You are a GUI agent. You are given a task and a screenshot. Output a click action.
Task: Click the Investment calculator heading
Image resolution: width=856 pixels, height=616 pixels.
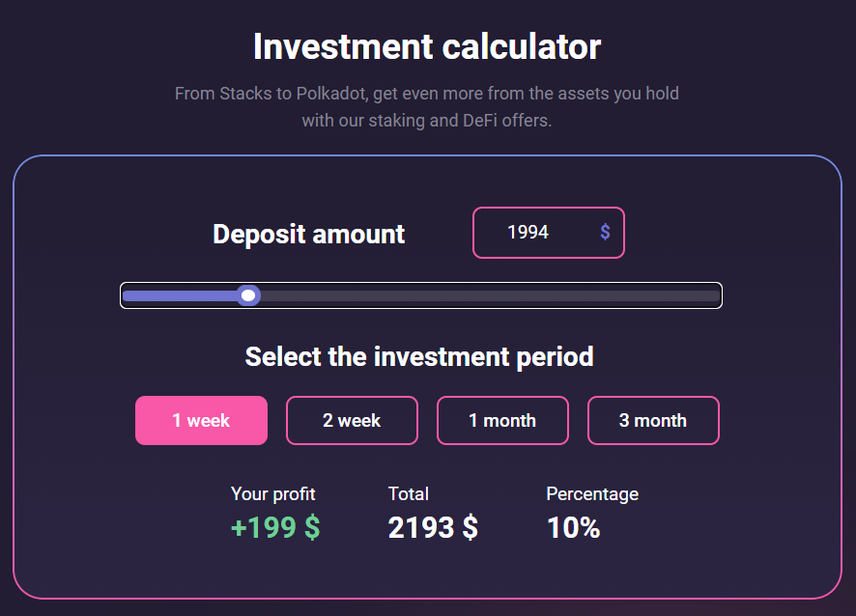click(x=426, y=45)
